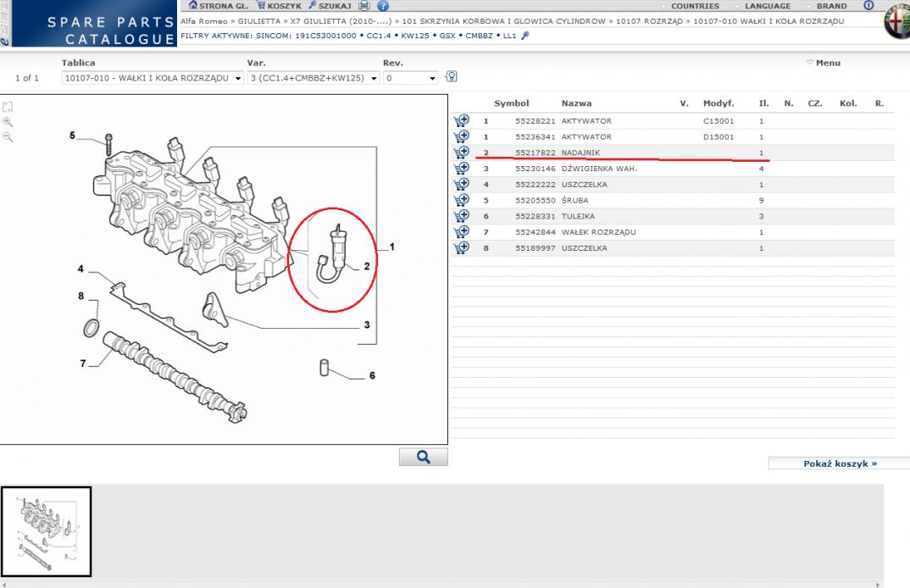Screen dimensions: 910x588
Task: Click callout number 7 near camshaft
Action: point(83,363)
